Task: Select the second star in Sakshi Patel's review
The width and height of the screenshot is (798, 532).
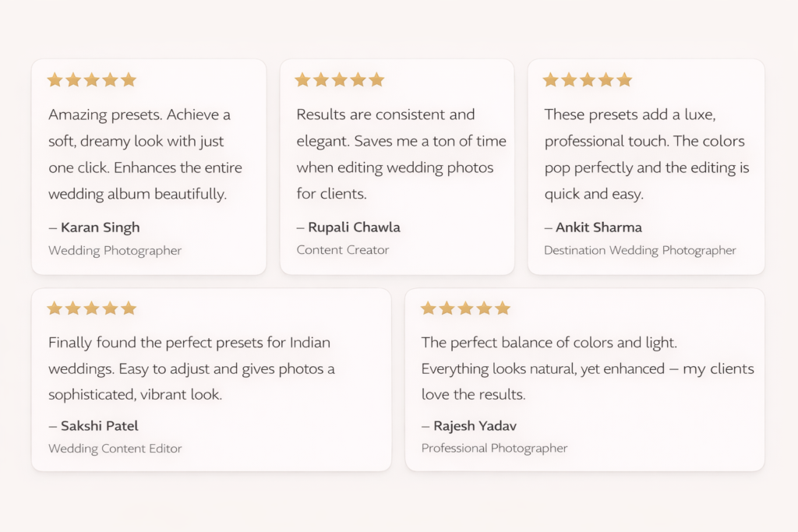Action: click(x=73, y=308)
